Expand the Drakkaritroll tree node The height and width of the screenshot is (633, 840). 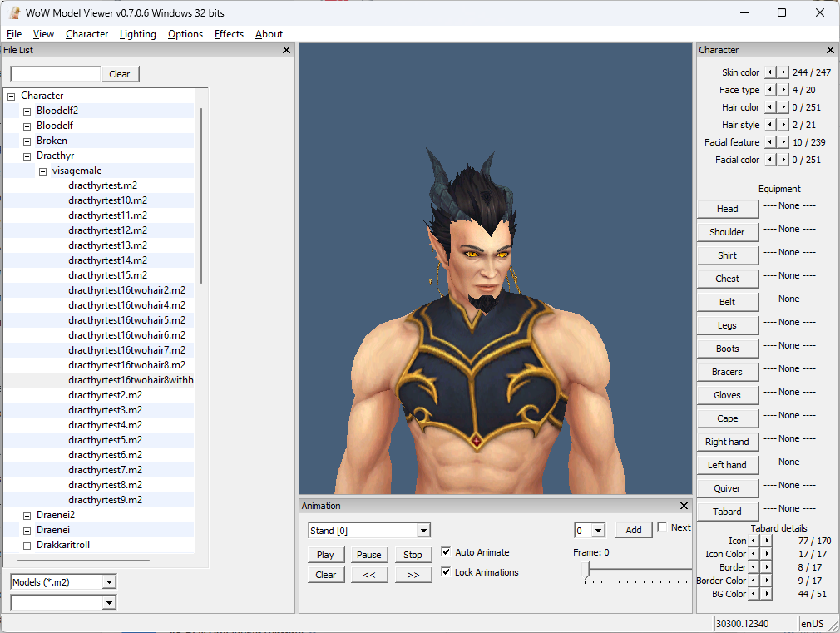(x=27, y=546)
